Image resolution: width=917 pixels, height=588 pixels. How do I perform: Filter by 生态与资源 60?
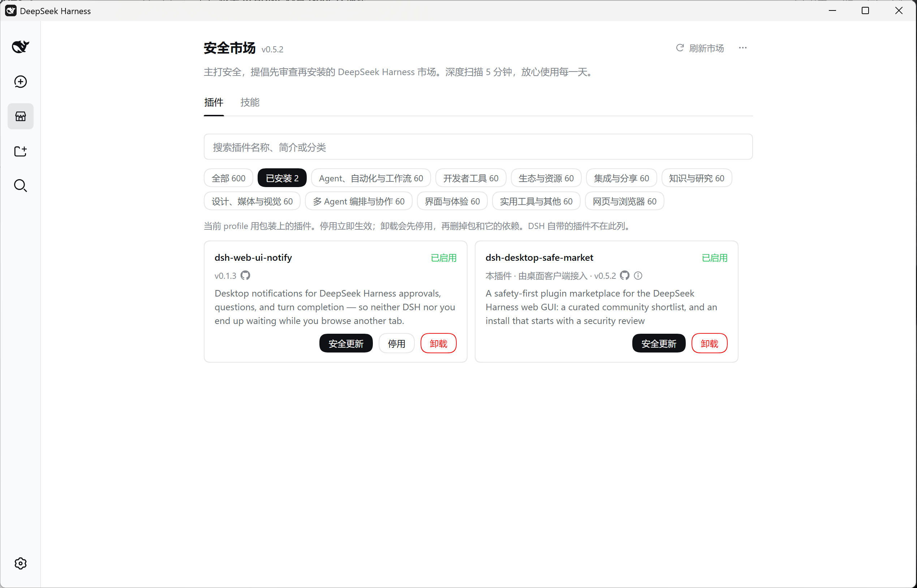click(546, 178)
